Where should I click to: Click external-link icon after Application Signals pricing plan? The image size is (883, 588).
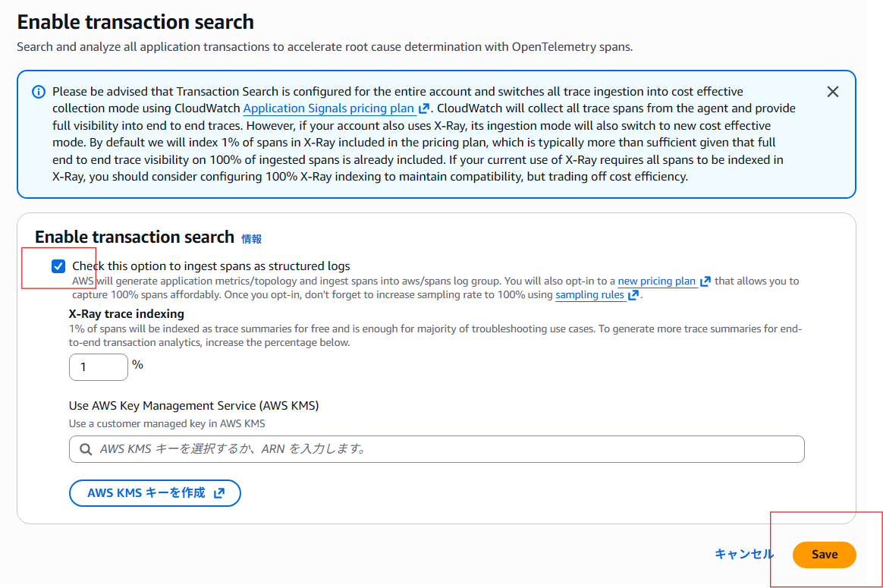click(x=424, y=108)
